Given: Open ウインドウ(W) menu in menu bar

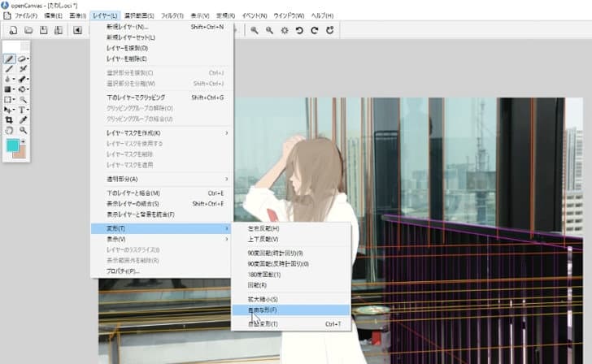Looking at the screenshot, I should 289,15.
